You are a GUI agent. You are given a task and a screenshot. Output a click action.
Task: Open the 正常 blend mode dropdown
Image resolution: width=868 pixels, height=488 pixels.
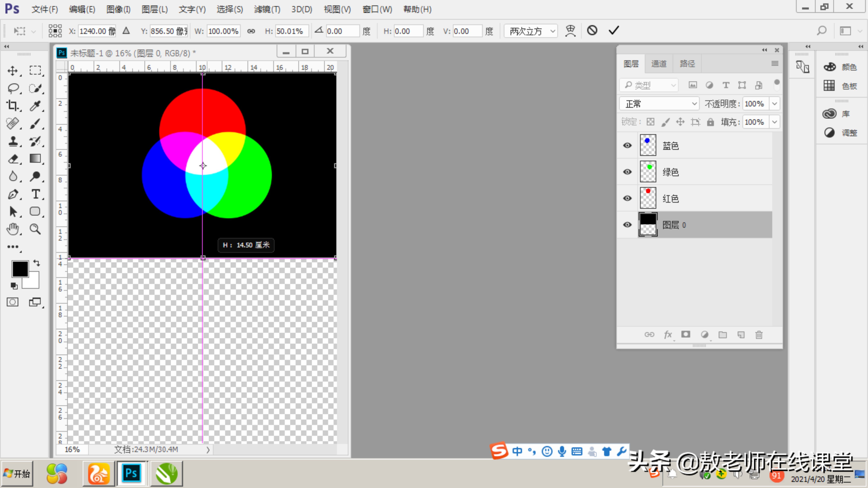pyautogui.click(x=659, y=104)
